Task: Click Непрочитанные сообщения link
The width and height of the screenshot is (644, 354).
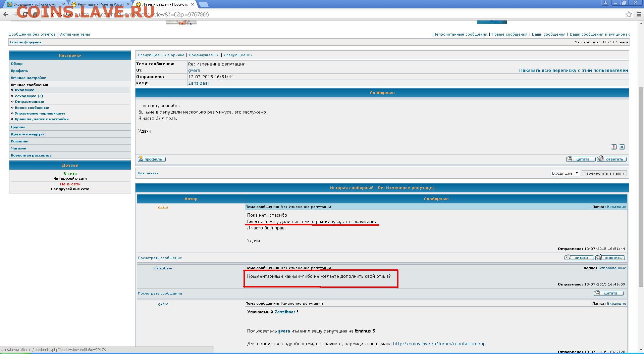Action: pyautogui.click(x=460, y=34)
